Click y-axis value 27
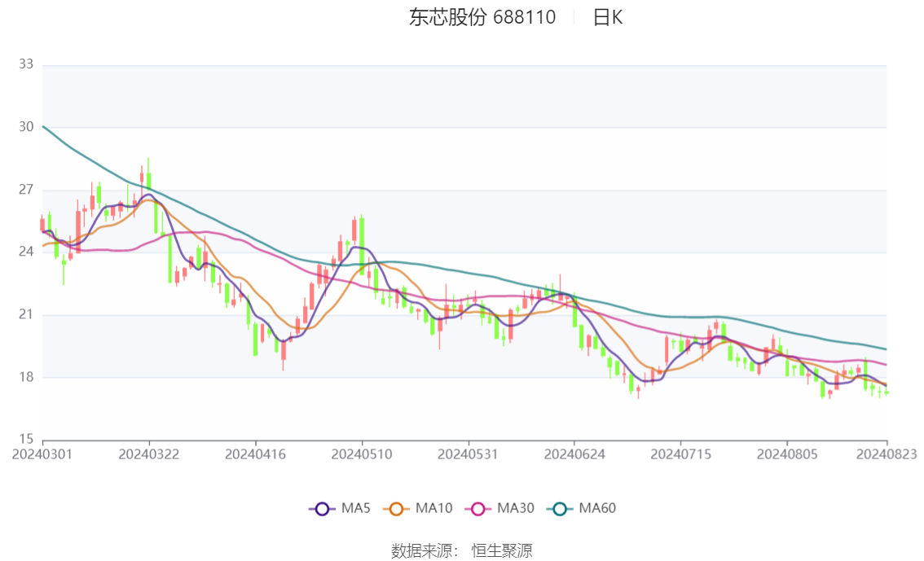The image size is (924, 561). pyautogui.click(x=26, y=190)
